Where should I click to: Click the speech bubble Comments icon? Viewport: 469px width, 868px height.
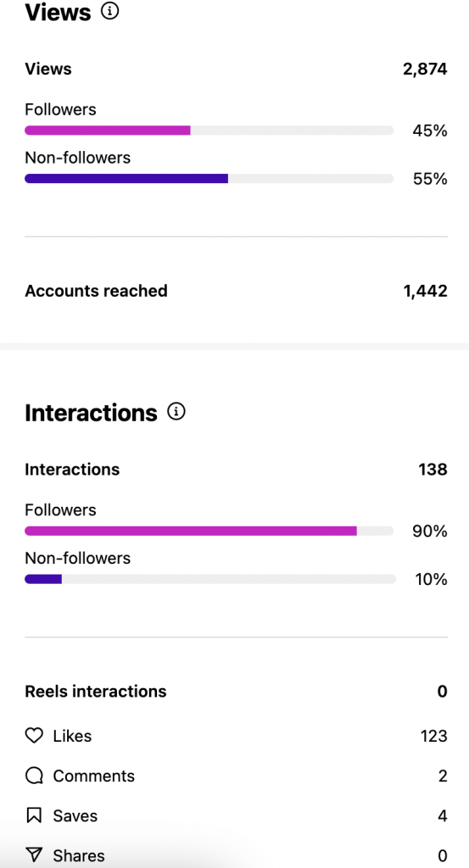click(x=34, y=776)
